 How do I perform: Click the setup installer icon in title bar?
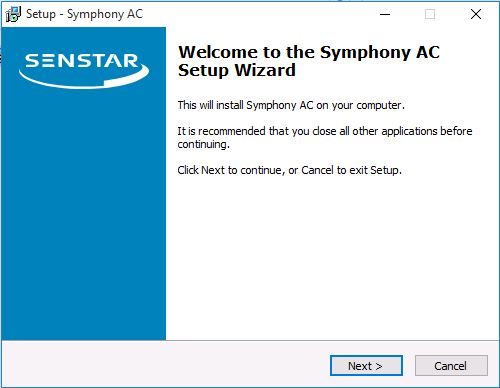pyautogui.click(x=13, y=14)
